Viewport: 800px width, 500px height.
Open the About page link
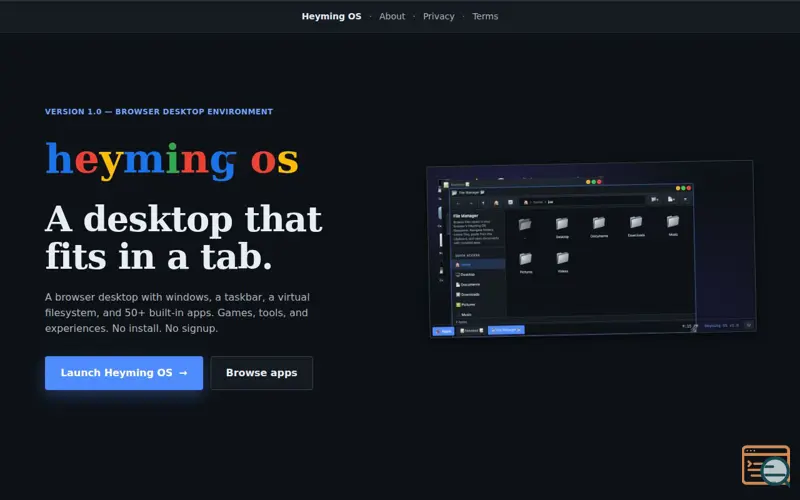click(392, 16)
